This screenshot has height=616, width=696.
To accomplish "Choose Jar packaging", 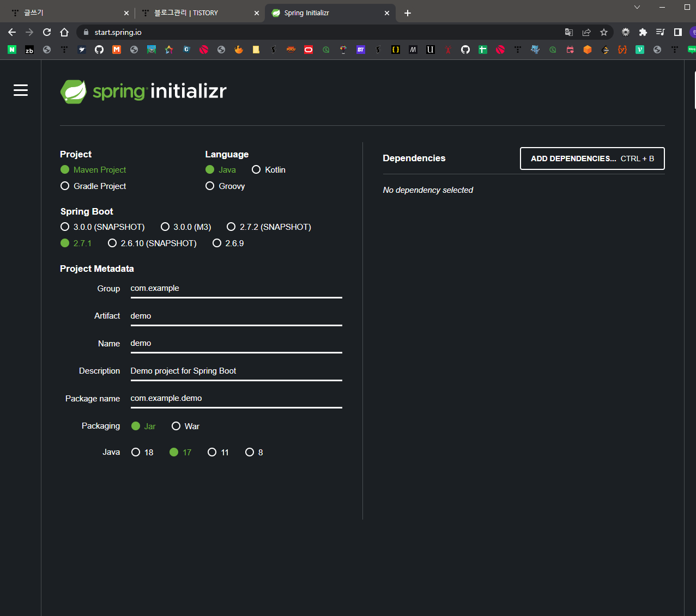I will point(136,426).
